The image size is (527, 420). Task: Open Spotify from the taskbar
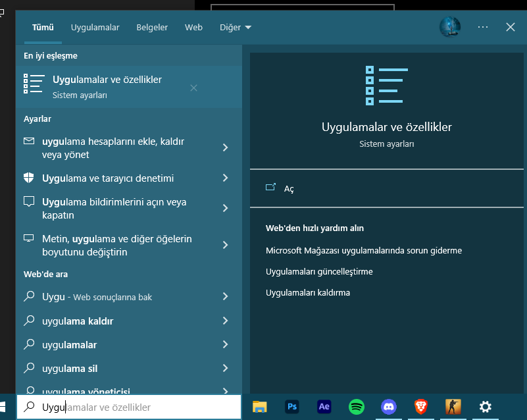click(x=356, y=407)
